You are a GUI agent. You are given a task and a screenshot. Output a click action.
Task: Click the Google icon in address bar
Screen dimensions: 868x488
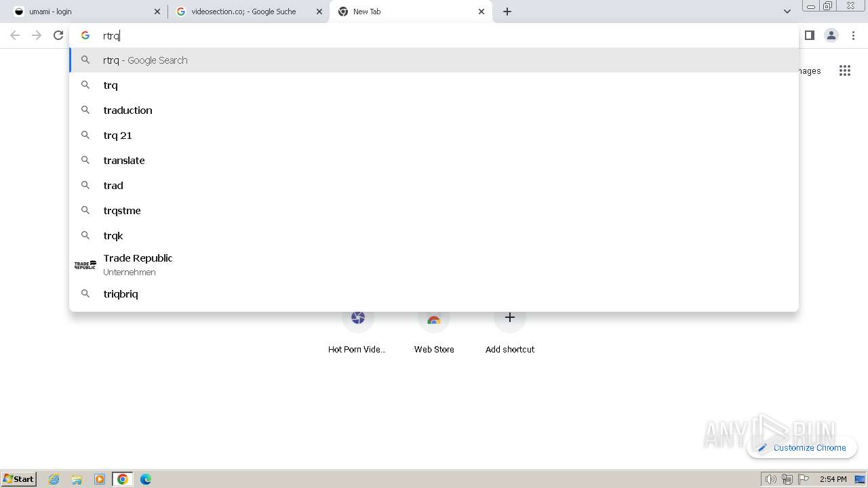[x=85, y=35]
